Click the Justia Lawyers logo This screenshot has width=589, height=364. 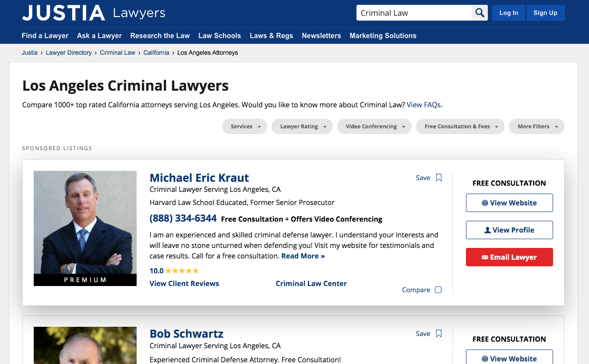[x=94, y=13]
